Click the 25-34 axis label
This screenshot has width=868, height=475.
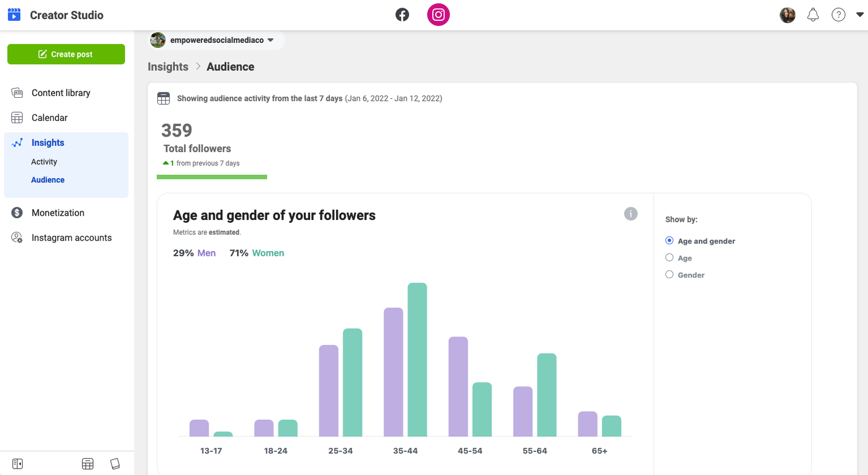click(x=340, y=451)
